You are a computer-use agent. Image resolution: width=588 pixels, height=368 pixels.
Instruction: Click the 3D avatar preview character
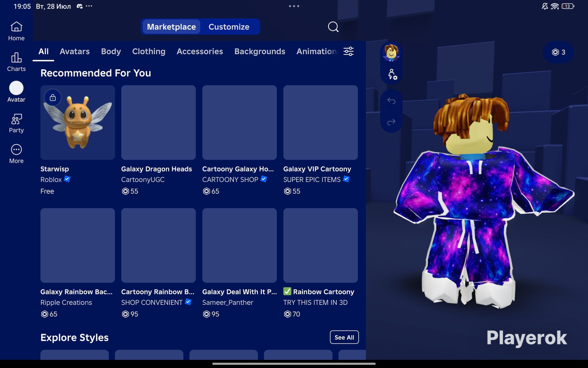pos(483,201)
